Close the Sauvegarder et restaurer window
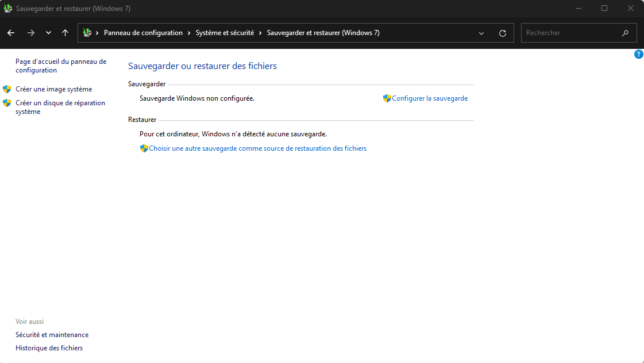This screenshot has height=363, width=644. [630, 8]
